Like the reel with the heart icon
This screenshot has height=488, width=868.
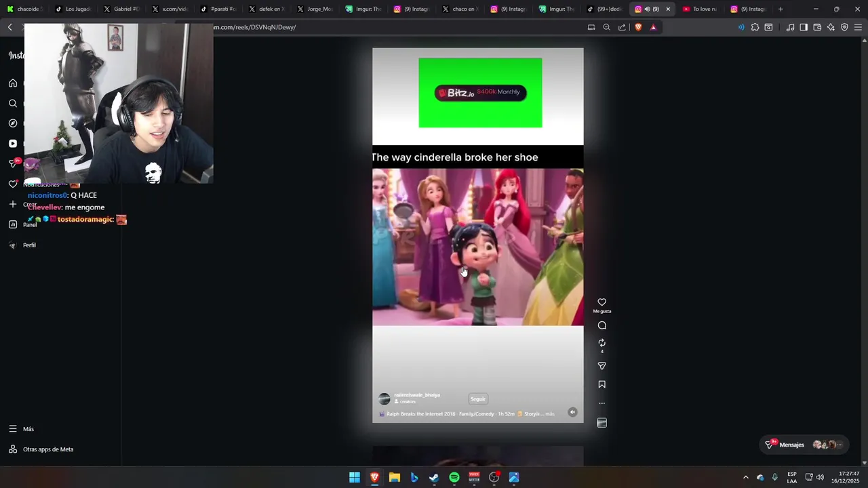click(601, 302)
